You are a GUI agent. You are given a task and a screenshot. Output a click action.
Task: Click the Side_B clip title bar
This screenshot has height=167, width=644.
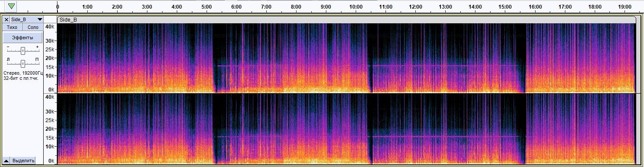click(346, 20)
